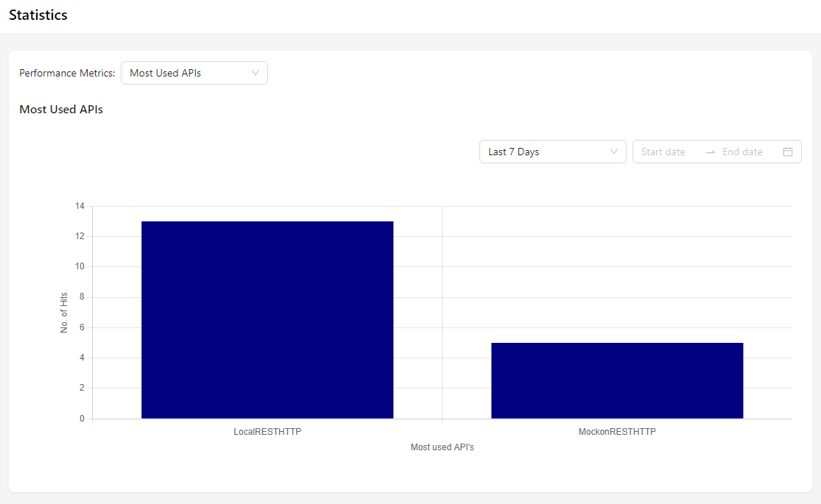821x504 pixels.
Task: Click the Most used API's x-axis title
Action: tap(442, 447)
